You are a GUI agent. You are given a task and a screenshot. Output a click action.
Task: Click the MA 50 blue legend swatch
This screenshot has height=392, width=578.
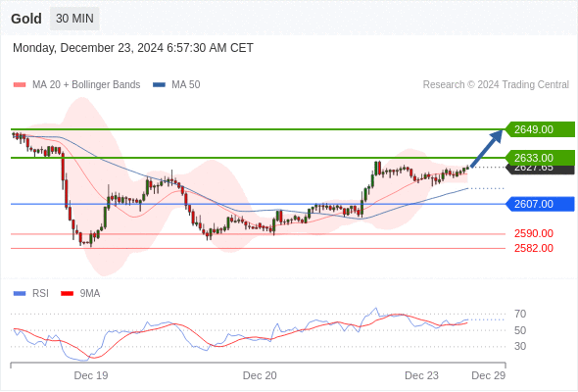coord(159,85)
